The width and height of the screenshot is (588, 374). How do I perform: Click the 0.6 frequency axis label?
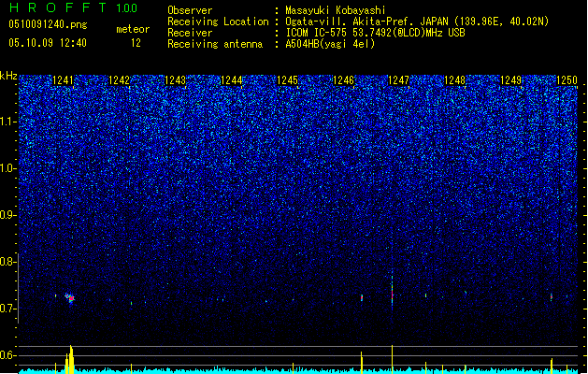[8, 355]
